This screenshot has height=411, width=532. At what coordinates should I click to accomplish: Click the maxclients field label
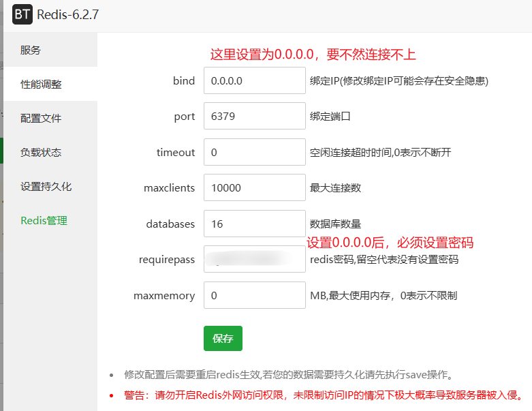170,187
